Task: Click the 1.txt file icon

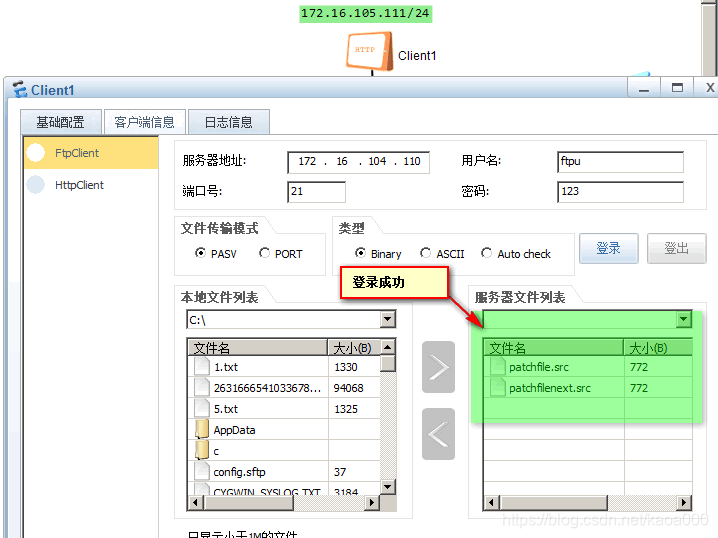Action: point(201,367)
